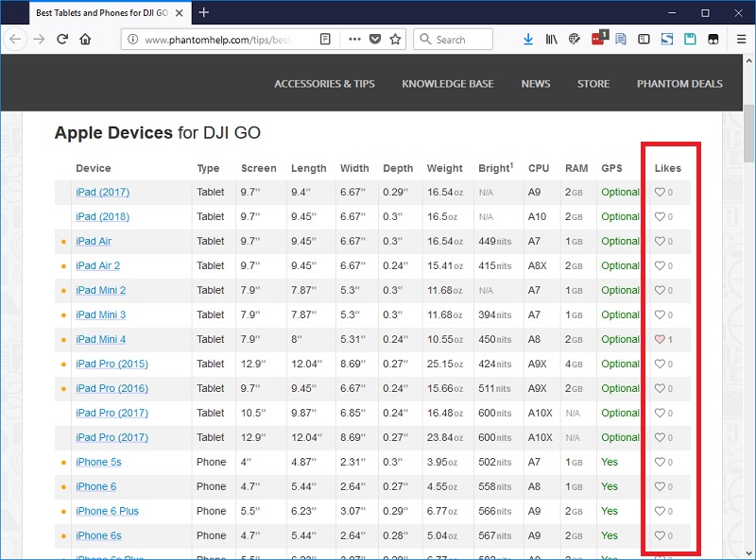Like the iPhone 5s heart

point(660,462)
